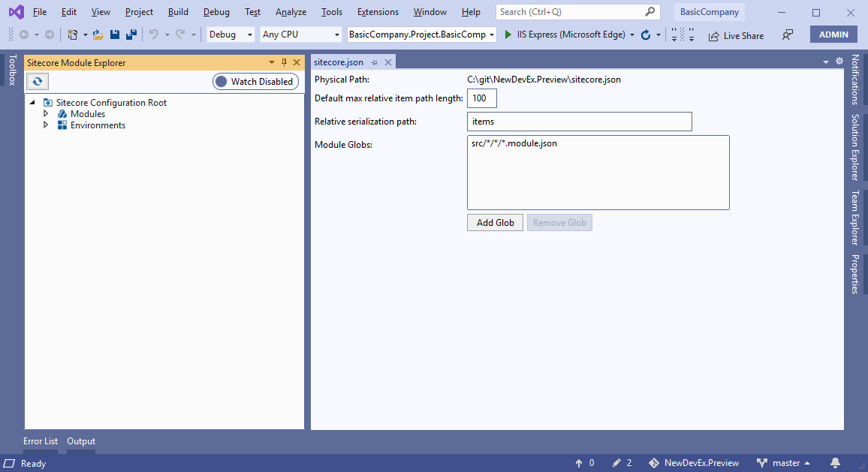Select the Environments tree item
The width and height of the screenshot is (868, 472).
pyautogui.click(x=98, y=125)
